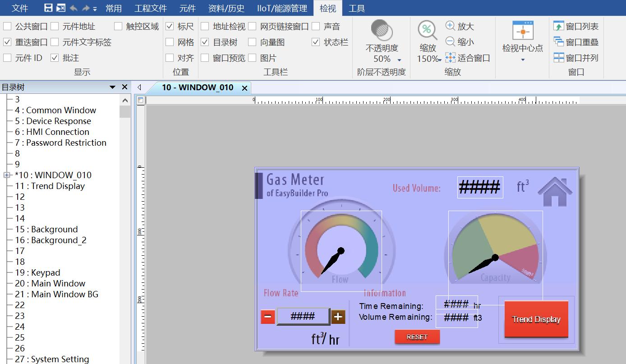626x364 pixels.
Task: Click the 检视中心点 view center icon
Action: 523,31
